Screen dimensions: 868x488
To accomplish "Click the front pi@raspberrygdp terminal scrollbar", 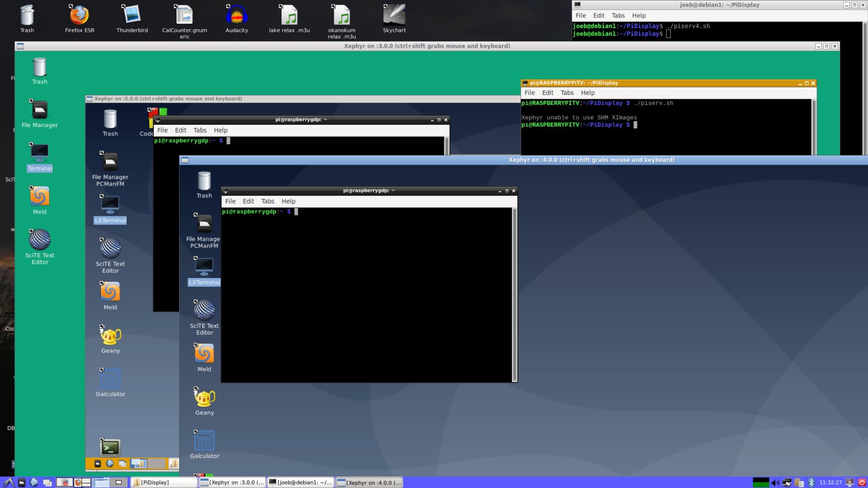I will pos(514,295).
